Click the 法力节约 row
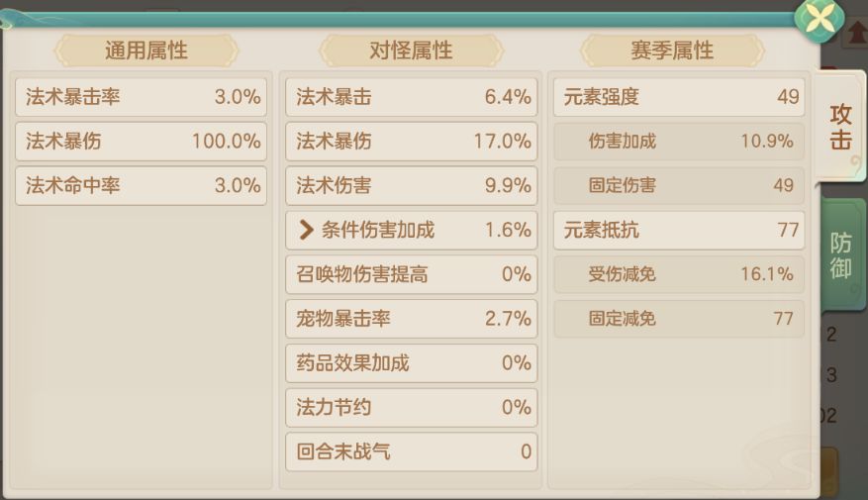 tap(412, 407)
